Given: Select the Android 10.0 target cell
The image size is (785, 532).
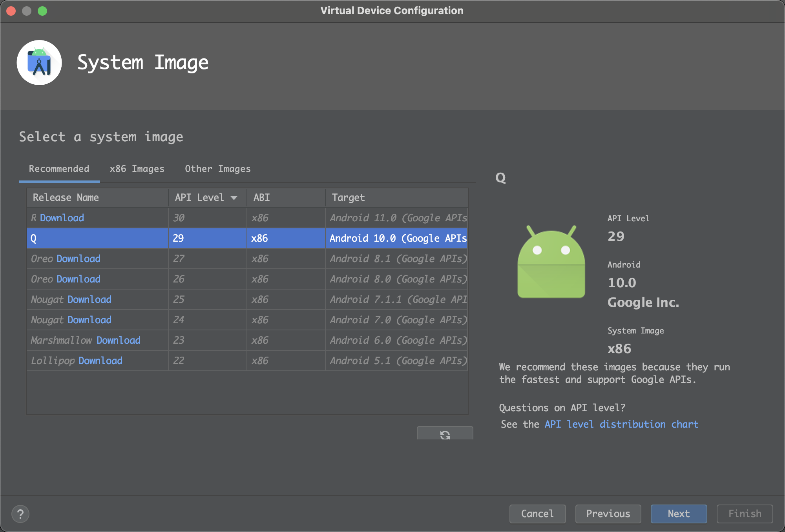Looking at the screenshot, I should (x=396, y=238).
